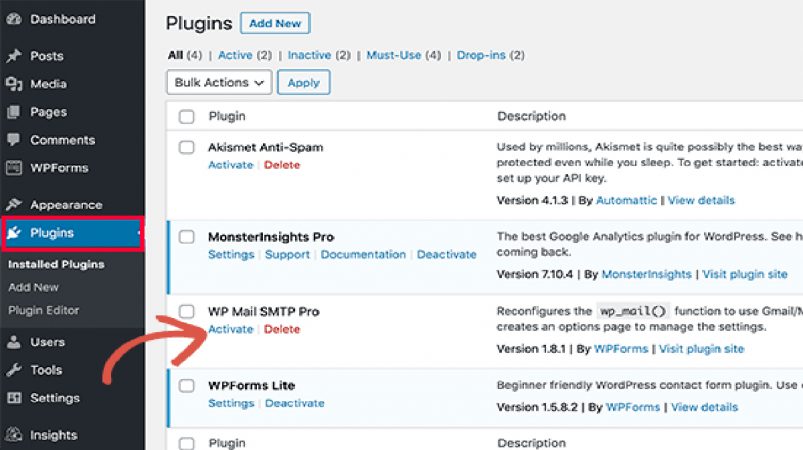Select the Posts pushpin icon
The height and width of the screenshot is (450, 803).
pos(14,56)
